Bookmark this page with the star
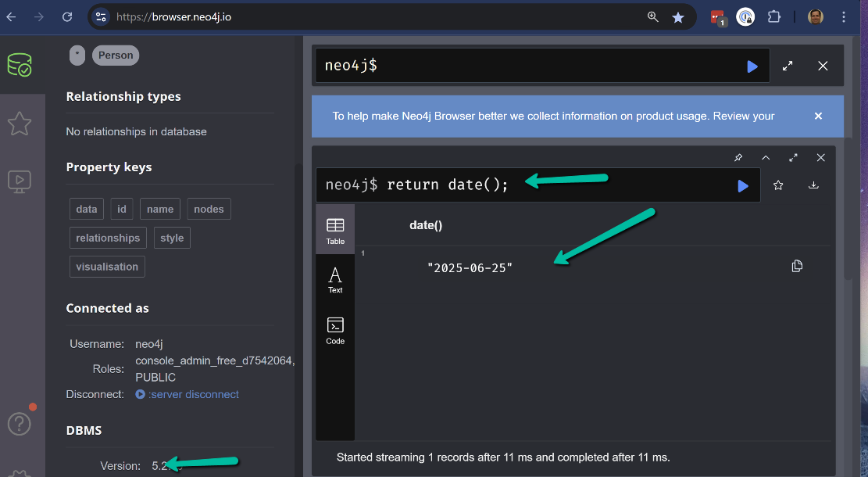The width and height of the screenshot is (868, 477). point(678,17)
